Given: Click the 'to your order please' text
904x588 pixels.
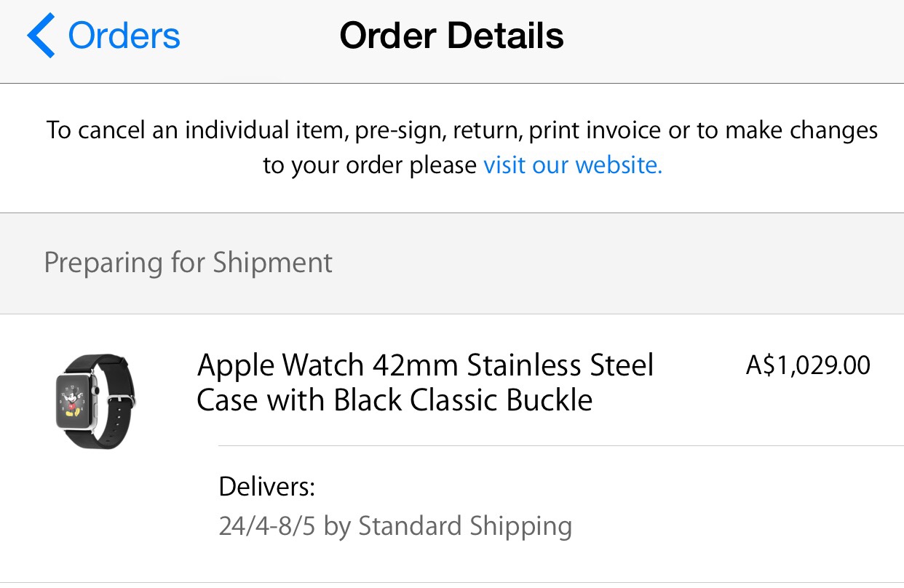Looking at the screenshot, I should pos(370,166).
